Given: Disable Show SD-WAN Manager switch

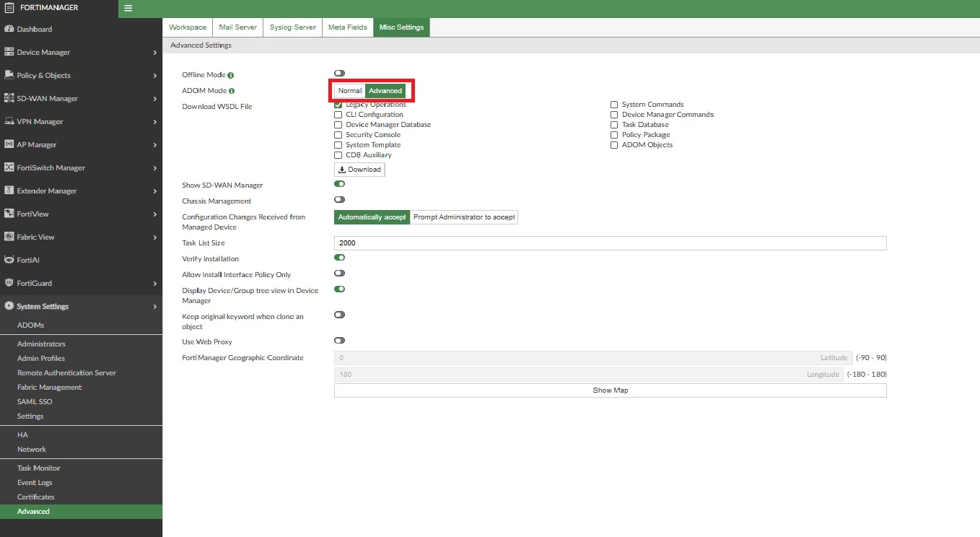Looking at the screenshot, I should (339, 184).
